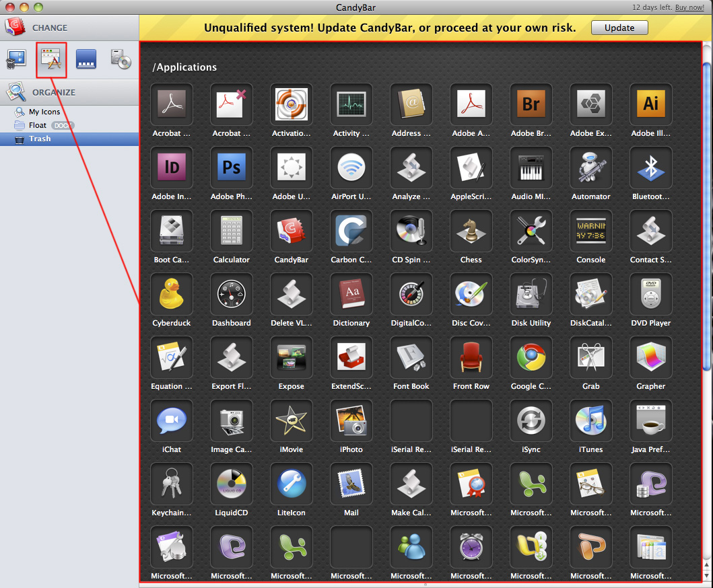Select the Adobe Illustrator icon
This screenshot has width=713, height=588.
(650, 104)
